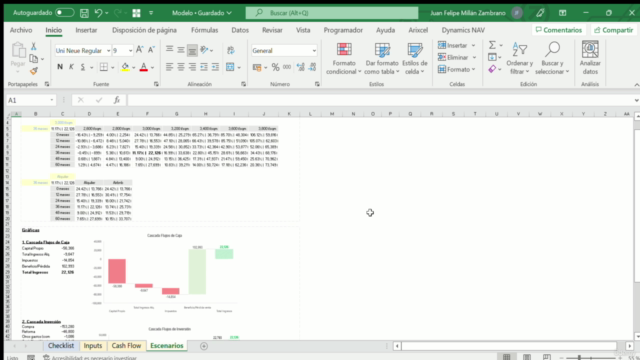640x360 pixels.
Task: Apply the yellow fill color
Action: 125,67
